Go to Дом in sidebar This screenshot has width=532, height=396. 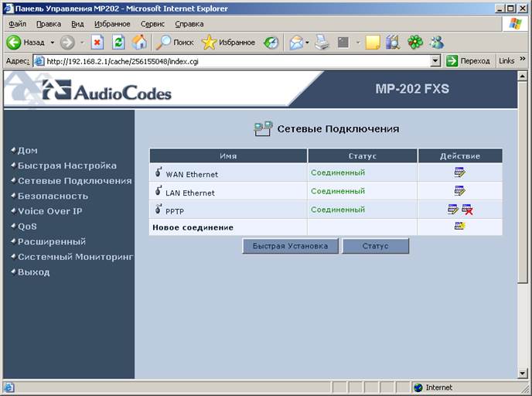tap(28, 150)
